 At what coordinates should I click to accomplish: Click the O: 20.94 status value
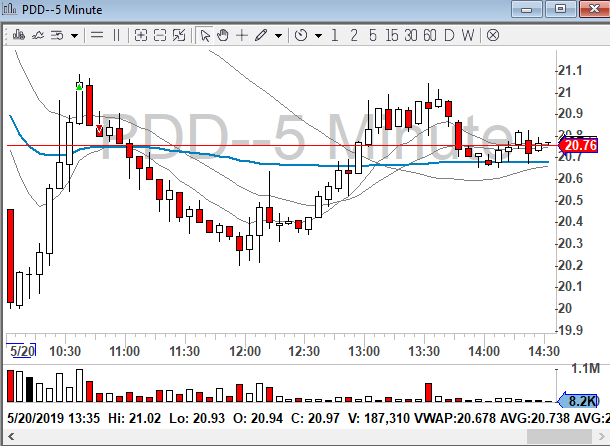258,418
